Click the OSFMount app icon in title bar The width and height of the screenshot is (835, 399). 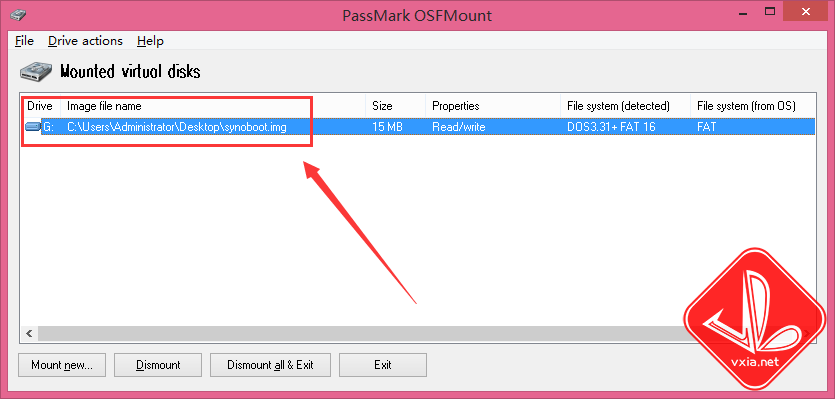coord(18,14)
